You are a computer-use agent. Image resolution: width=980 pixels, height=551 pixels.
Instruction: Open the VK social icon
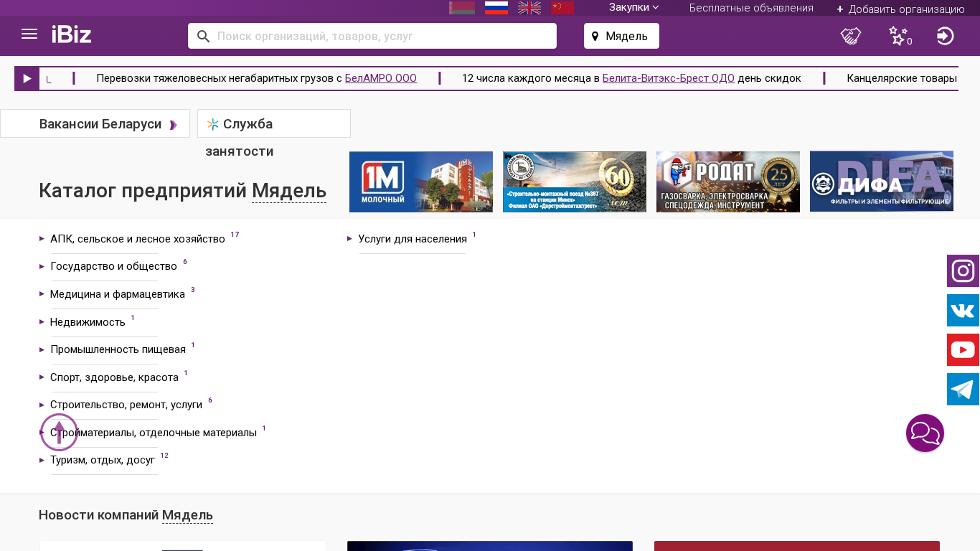(963, 311)
